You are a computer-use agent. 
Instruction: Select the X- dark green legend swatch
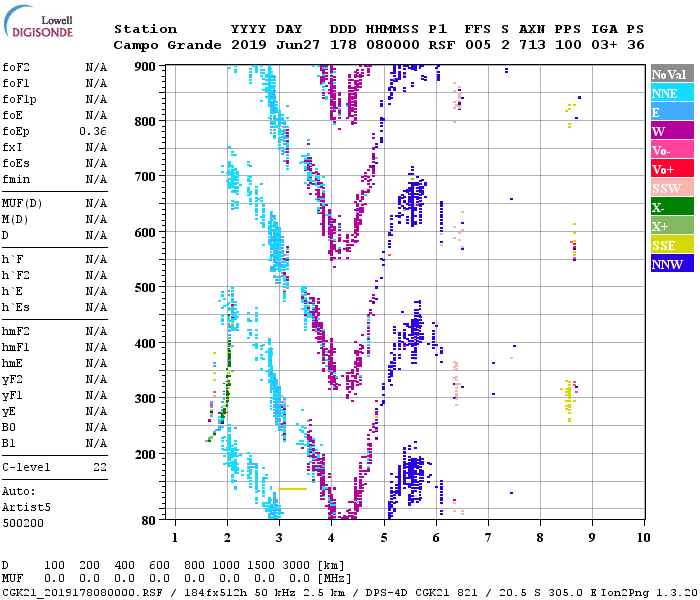click(x=672, y=207)
